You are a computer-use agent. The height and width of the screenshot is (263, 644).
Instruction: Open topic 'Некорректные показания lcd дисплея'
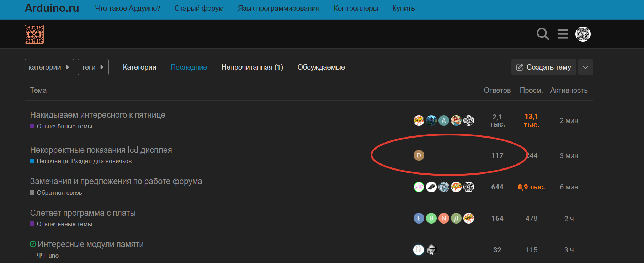101,150
